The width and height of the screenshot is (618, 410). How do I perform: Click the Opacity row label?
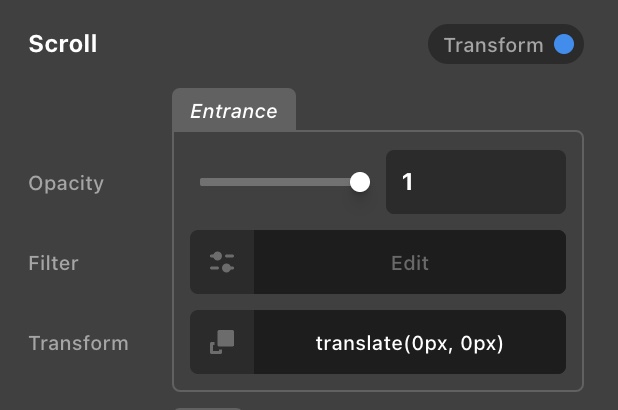(66, 183)
